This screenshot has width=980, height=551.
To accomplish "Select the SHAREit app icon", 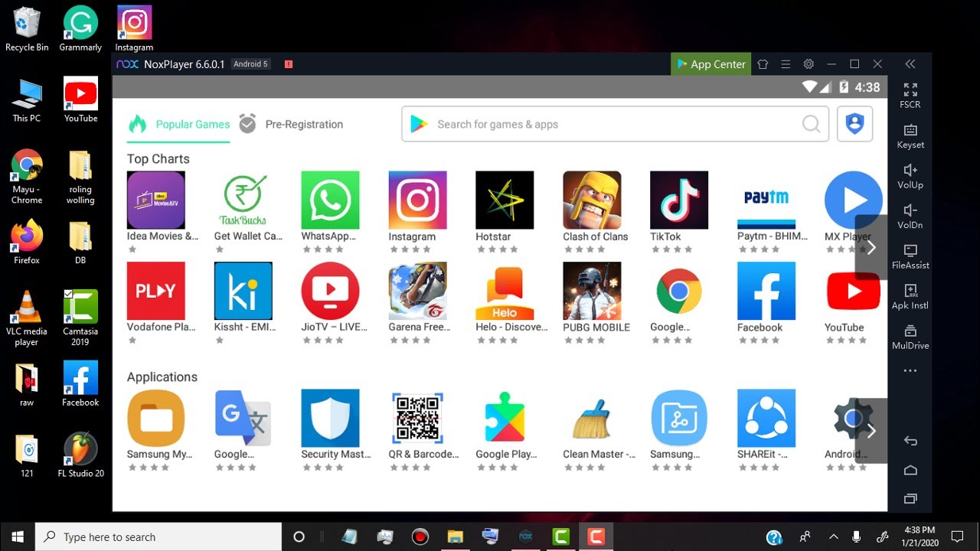I will tap(766, 418).
